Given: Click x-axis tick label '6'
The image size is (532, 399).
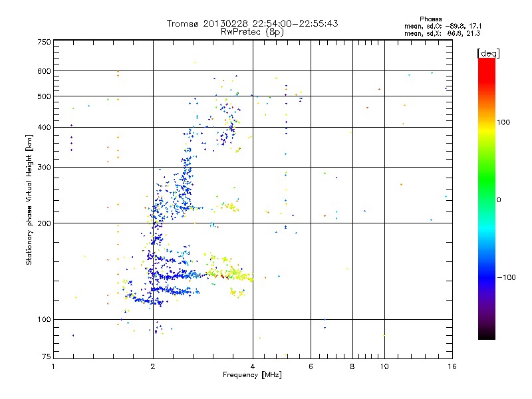Looking at the screenshot, I should [311, 366].
